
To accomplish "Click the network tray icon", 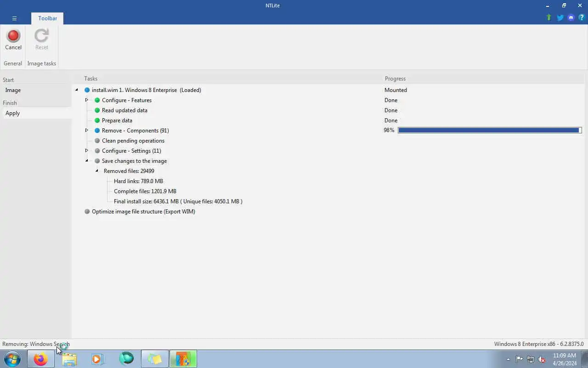I will click(531, 359).
